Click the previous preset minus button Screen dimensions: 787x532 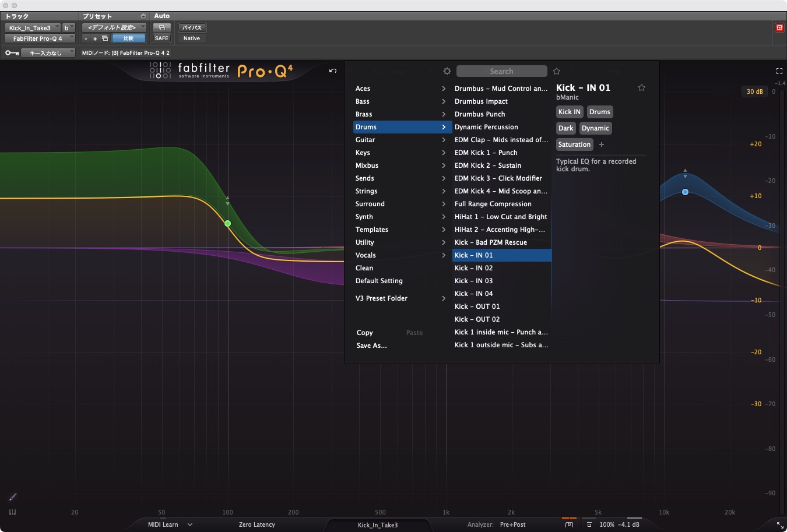tap(86, 38)
